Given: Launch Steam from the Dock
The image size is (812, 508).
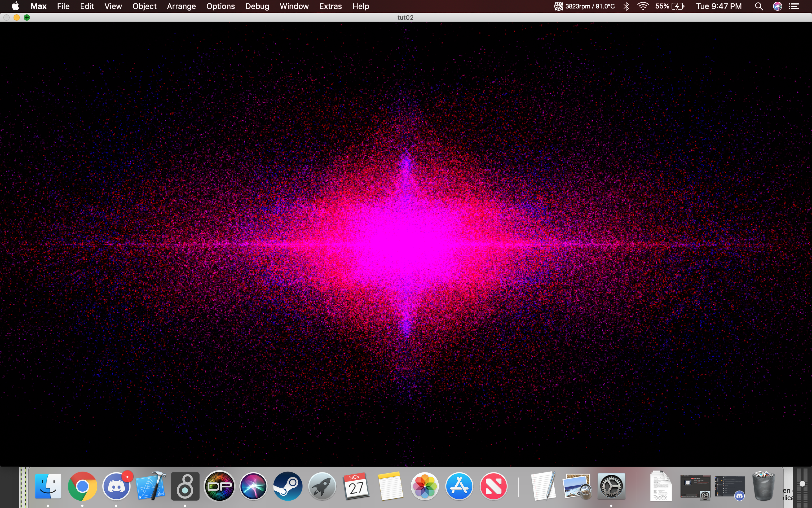Looking at the screenshot, I should [x=288, y=486].
